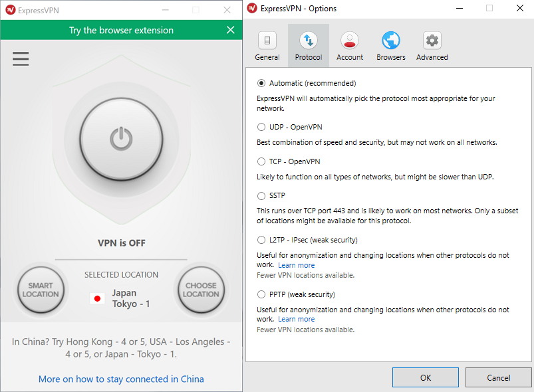Click the VPN is OFF status text
534x392 pixels.
point(121,243)
